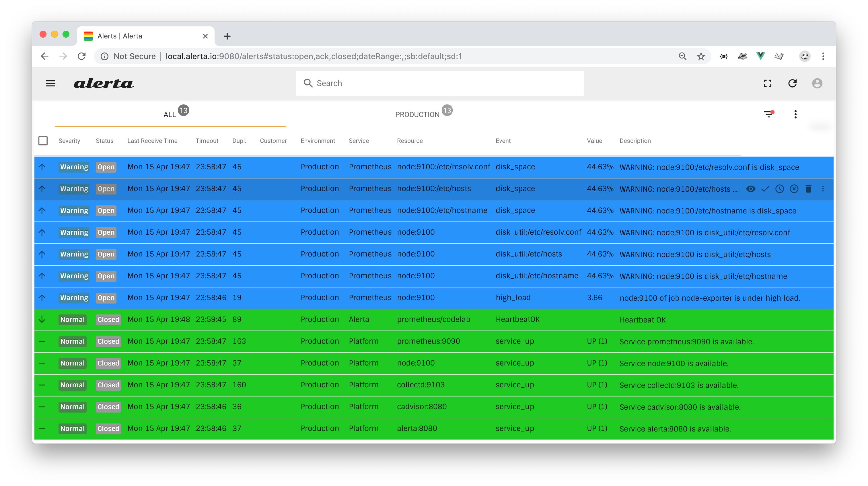Sort alerts by the Severity column header
Viewport: 868px width, 486px height.
[x=69, y=141]
